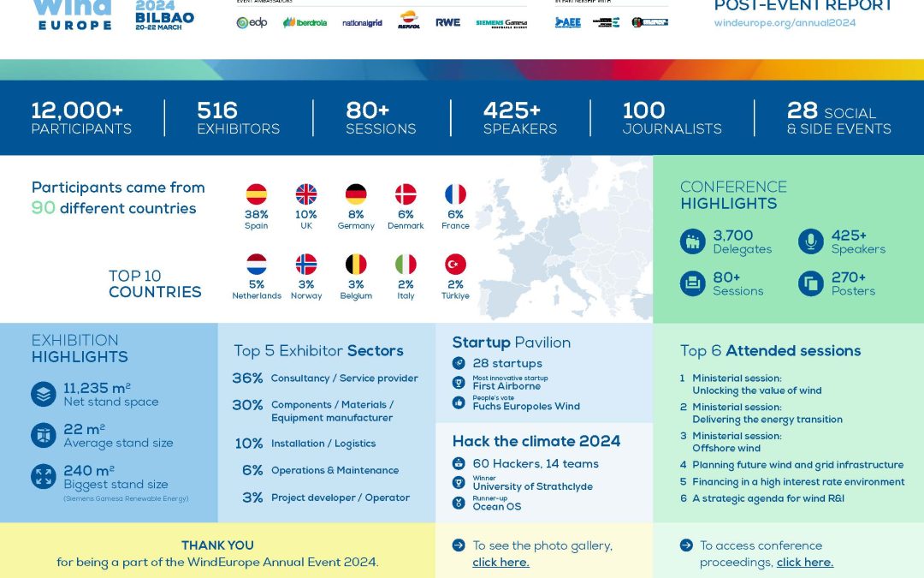
Task: Click the windeurope.org/annual2024 URL
Action: click(x=785, y=23)
